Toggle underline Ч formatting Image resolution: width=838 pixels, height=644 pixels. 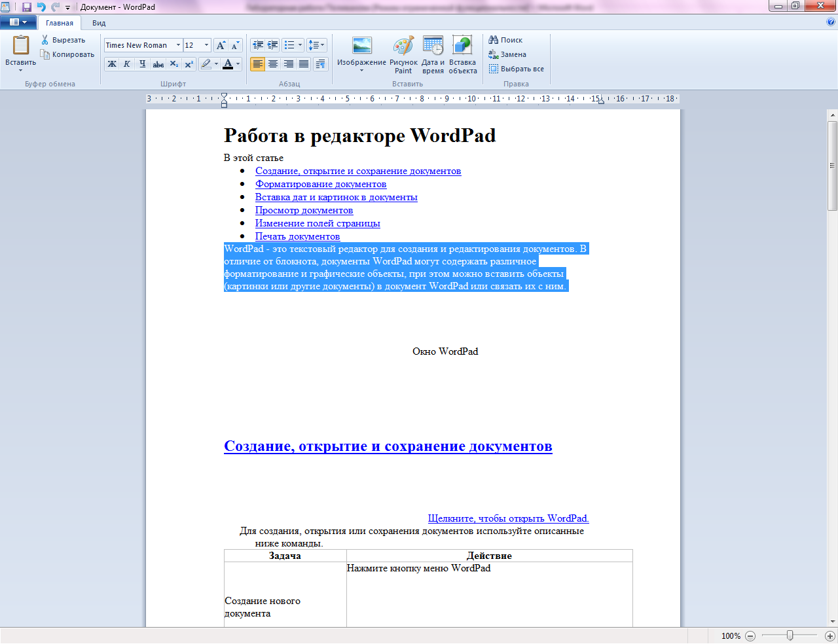(142, 64)
